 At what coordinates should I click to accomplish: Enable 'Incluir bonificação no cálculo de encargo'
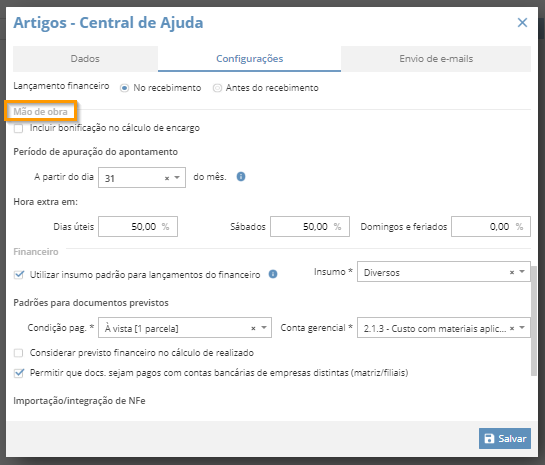18,129
